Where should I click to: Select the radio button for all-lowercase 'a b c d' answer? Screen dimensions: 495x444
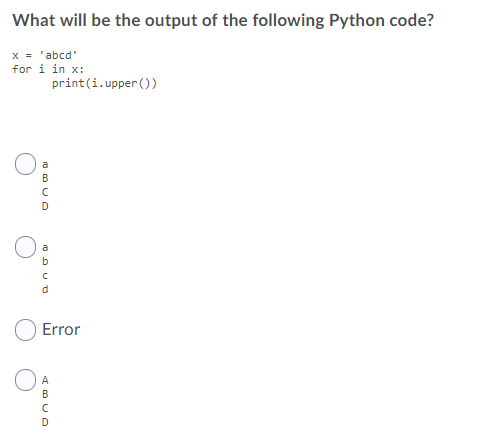[x=25, y=247]
